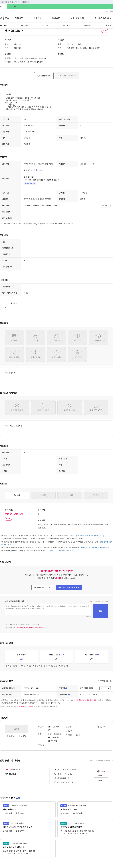Click the blue 전송 button
Viewport: 113px width, 868px height.
click(x=101, y=611)
